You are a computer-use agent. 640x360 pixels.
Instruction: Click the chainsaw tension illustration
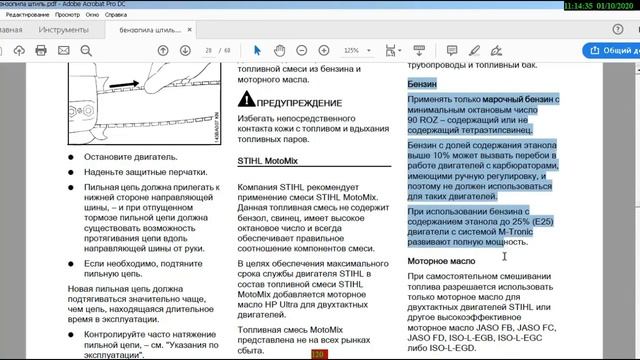[144, 104]
